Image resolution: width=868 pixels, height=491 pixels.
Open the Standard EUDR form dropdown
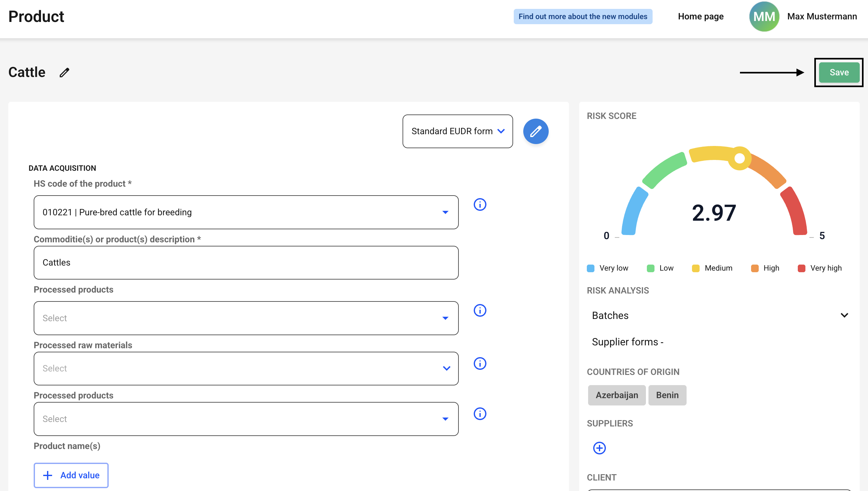pyautogui.click(x=457, y=131)
